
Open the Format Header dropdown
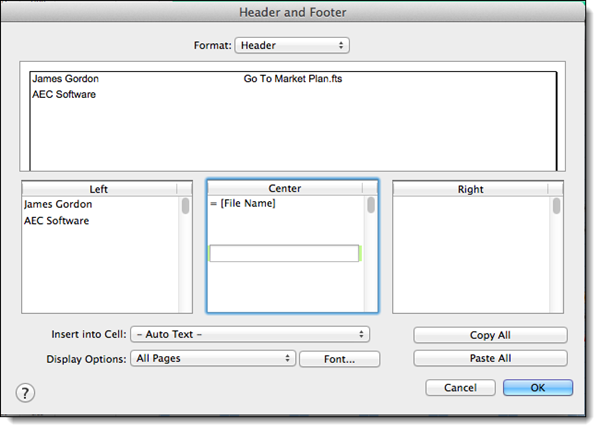click(291, 45)
